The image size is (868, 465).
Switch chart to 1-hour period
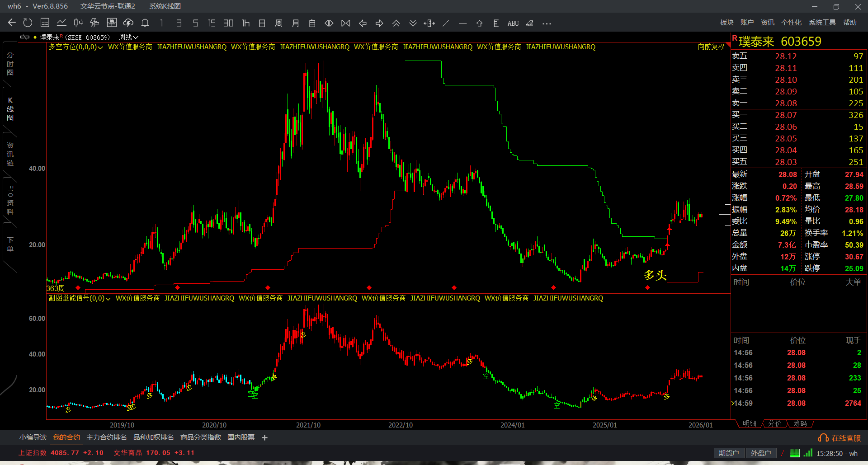[x=245, y=23]
